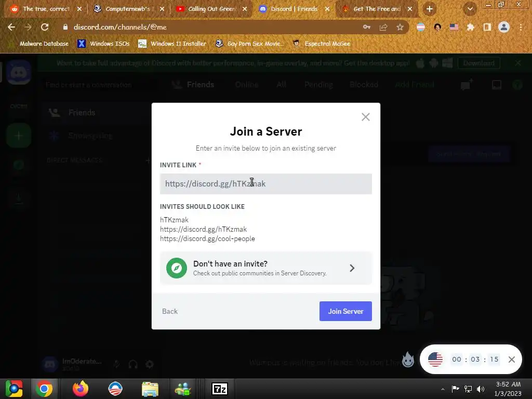Open the Espectral McGee bookmark
This screenshot has width=532, height=399.
[x=321, y=44]
